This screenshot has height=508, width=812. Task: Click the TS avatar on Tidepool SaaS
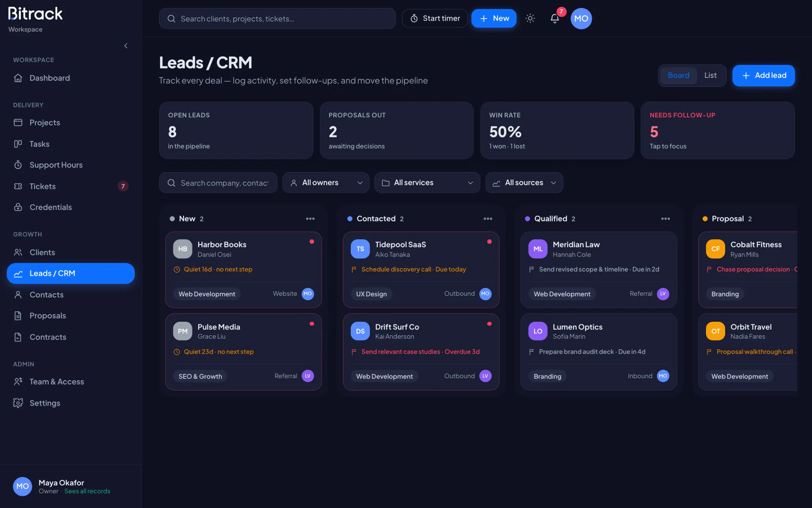pyautogui.click(x=360, y=249)
